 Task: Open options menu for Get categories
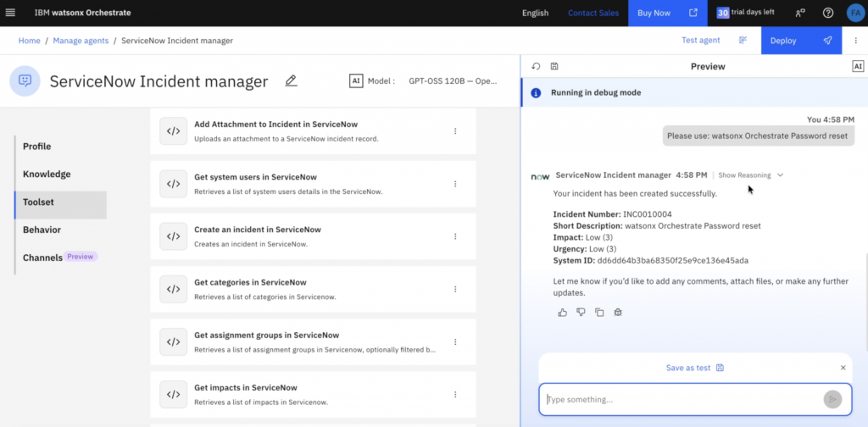pyautogui.click(x=455, y=289)
